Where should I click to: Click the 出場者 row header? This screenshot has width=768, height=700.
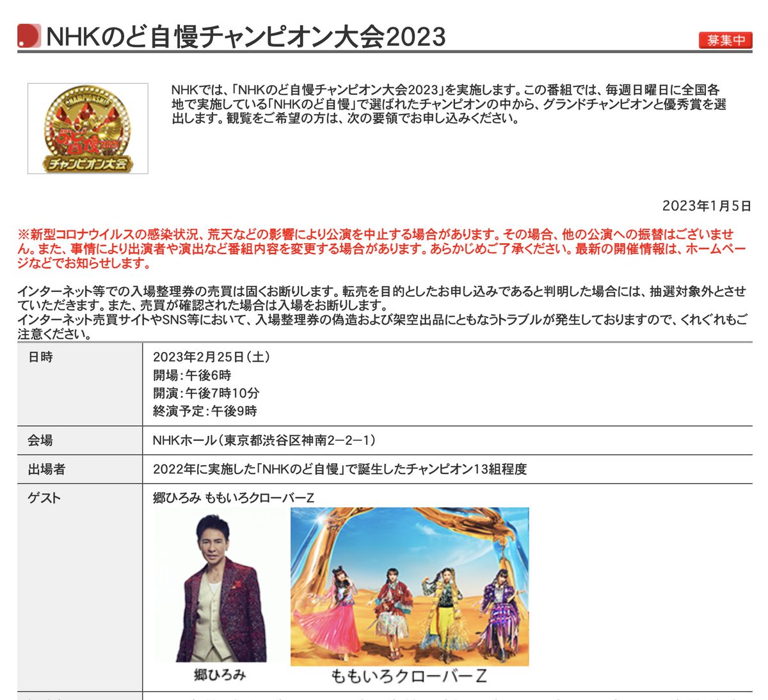click(x=80, y=469)
